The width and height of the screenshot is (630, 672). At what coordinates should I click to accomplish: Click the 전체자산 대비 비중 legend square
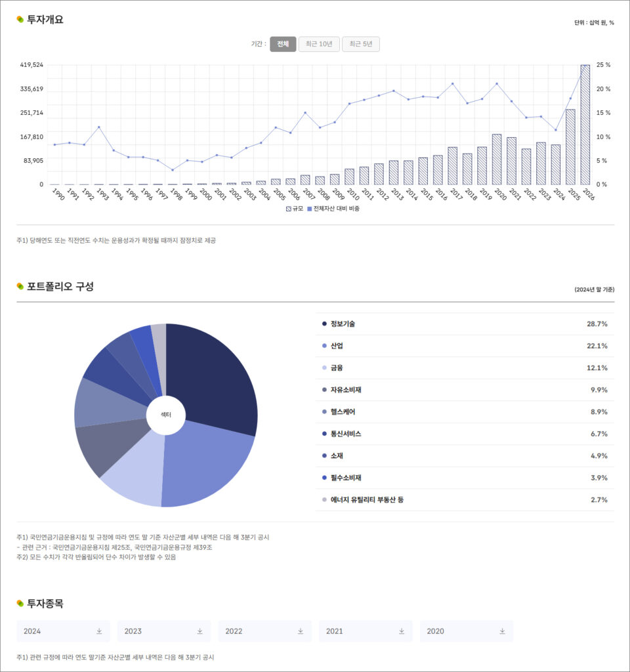tap(310, 209)
